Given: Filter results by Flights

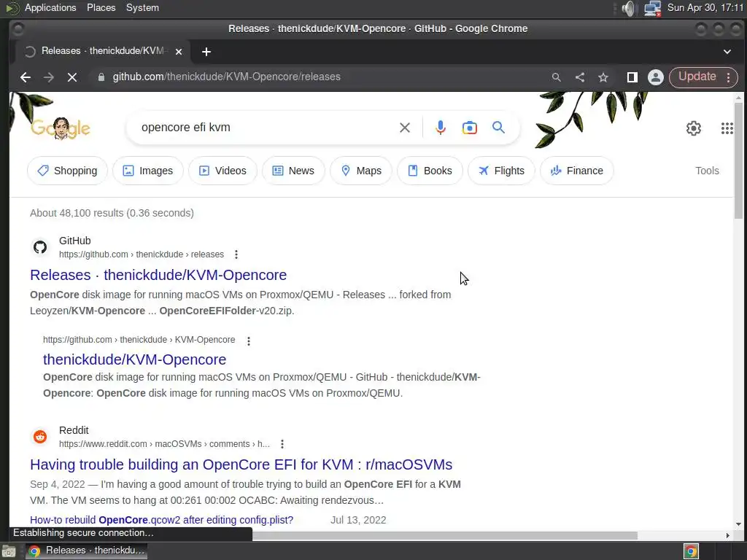Looking at the screenshot, I should click(501, 171).
